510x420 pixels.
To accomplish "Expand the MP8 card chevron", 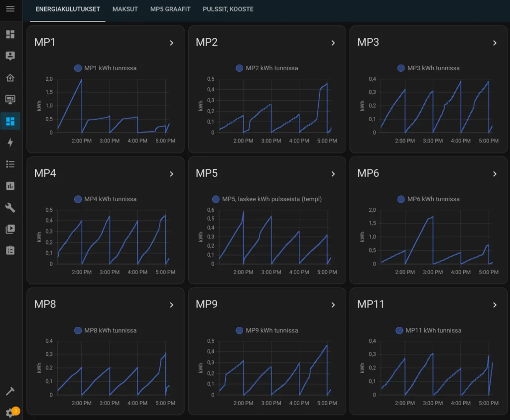I will [x=171, y=305].
